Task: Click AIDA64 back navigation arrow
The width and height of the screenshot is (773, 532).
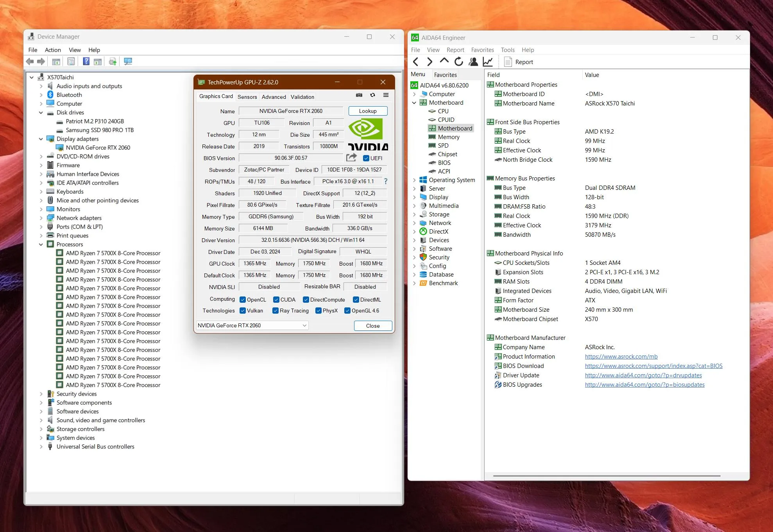Action: pos(416,62)
